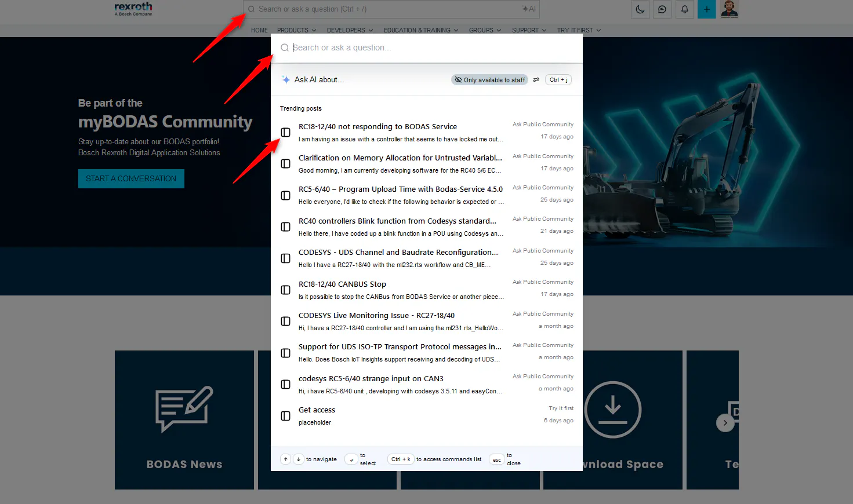
Task: Focus the "Search or ask a question" popup field
Action: point(426,48)
